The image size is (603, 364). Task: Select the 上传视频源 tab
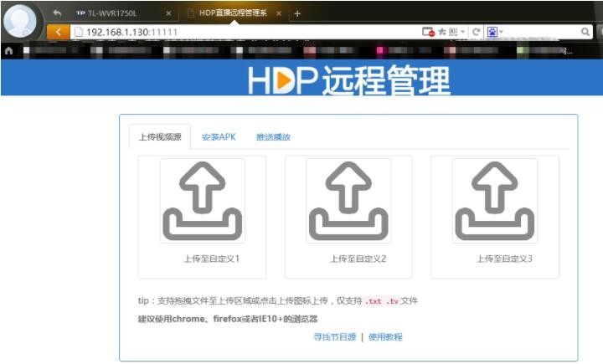point(160,137)
